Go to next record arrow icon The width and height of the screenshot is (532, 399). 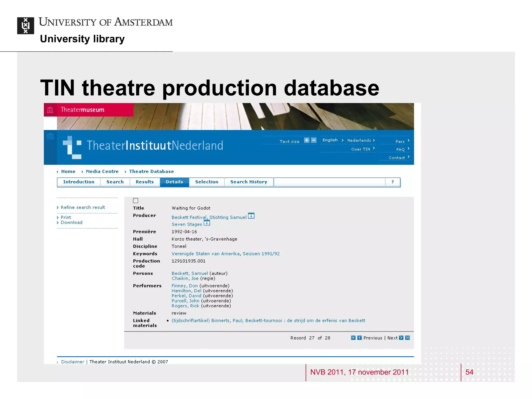tap(401, 338)
